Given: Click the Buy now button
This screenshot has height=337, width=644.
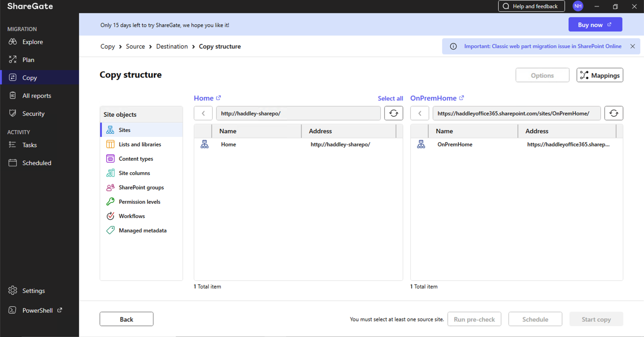Looking at the screenshot, I should pos(595,25).
